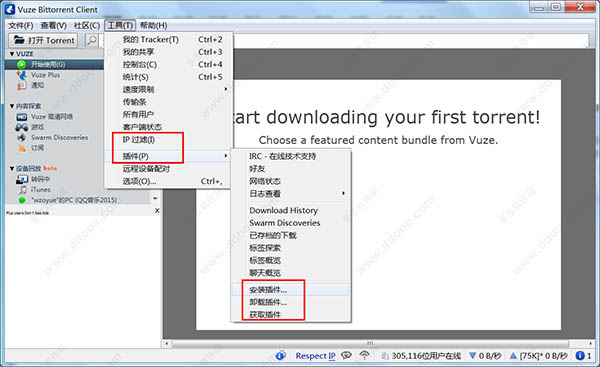Choose Download History in plugin submenu
The height and width of the screenshot is (367, 600).
coord(291,210)
